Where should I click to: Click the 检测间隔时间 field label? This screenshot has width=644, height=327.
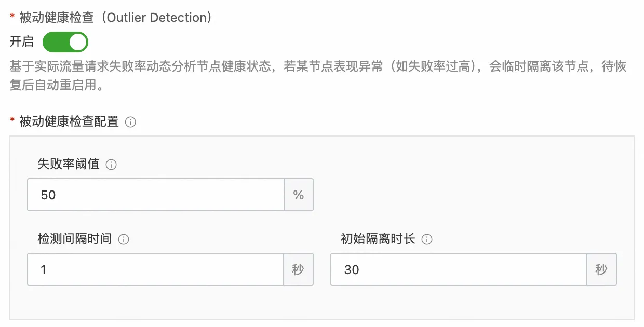click(x=75, y=239)
